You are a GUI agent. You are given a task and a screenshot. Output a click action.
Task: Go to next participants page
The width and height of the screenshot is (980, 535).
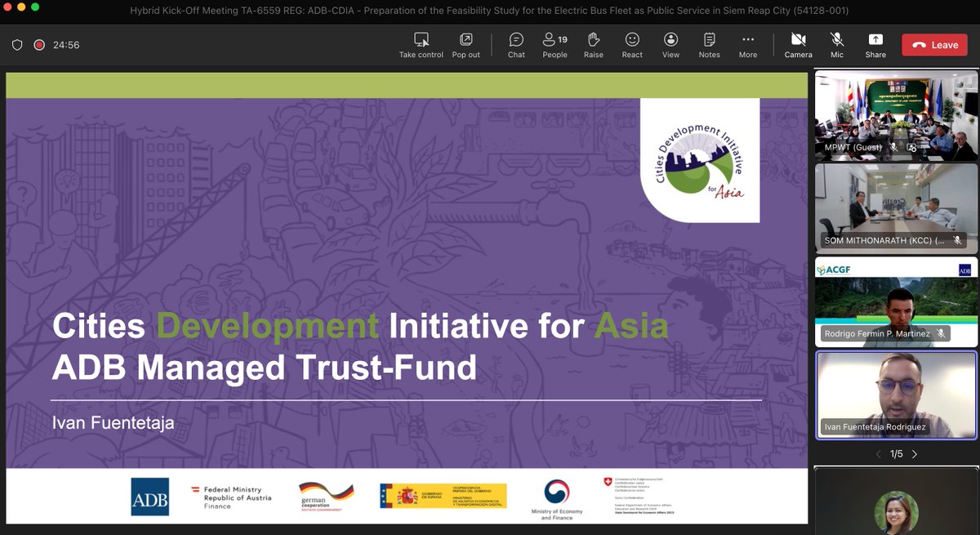(x=915, y=454)
